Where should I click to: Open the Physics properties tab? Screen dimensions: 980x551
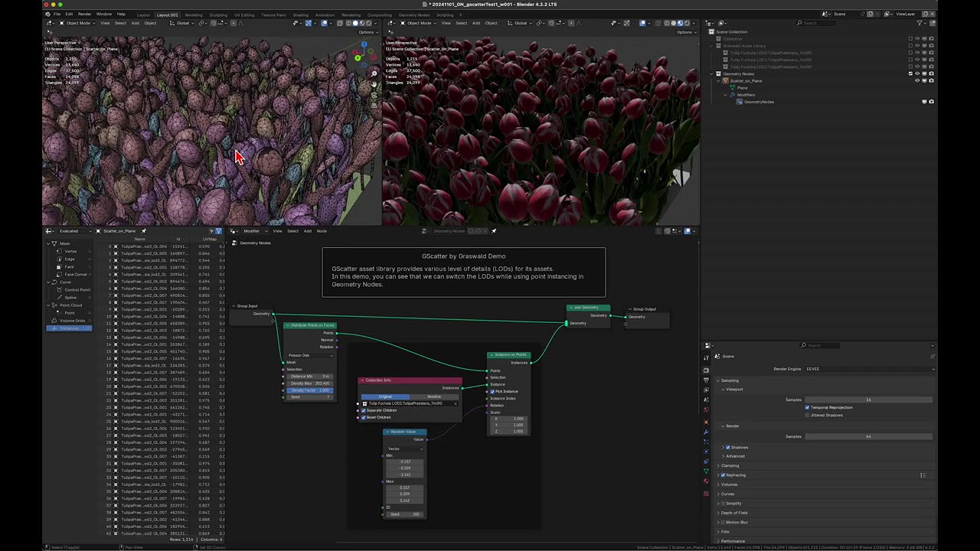706,452
